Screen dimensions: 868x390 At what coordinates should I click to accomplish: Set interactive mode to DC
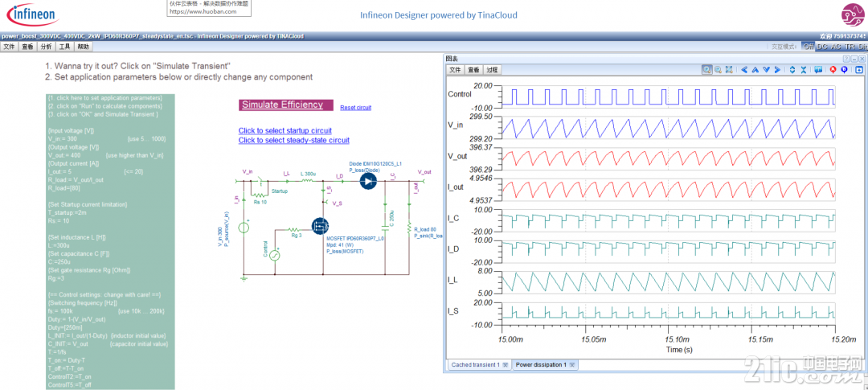point(823,47)
